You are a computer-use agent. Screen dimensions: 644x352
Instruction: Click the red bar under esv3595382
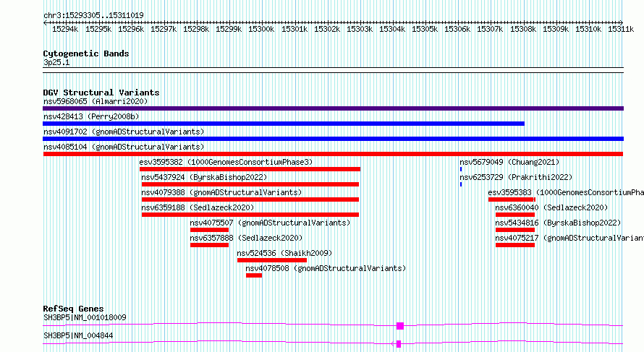coord(250,169)
